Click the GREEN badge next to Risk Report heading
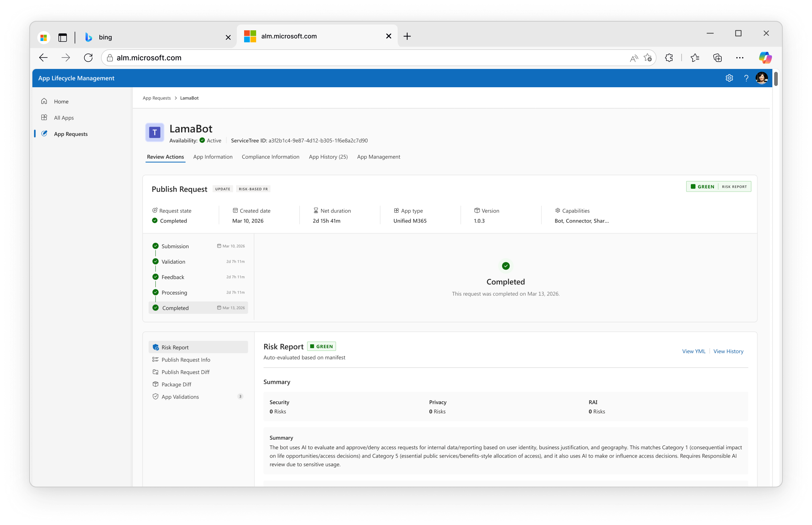 [321, 346]
